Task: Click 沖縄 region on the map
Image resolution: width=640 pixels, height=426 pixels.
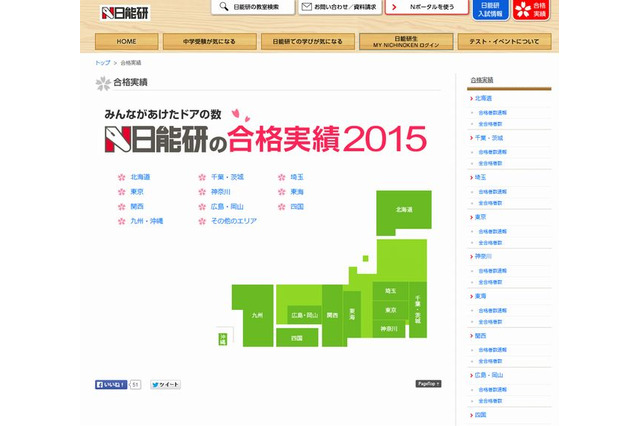Action: pos(222,339)
